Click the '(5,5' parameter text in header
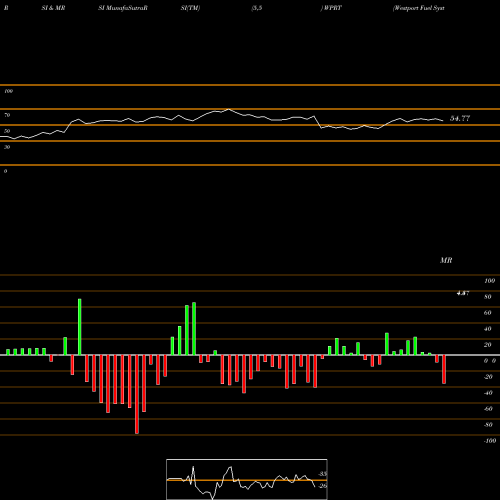The width and height of the screenshot is (500, 500). coord(257,8)
